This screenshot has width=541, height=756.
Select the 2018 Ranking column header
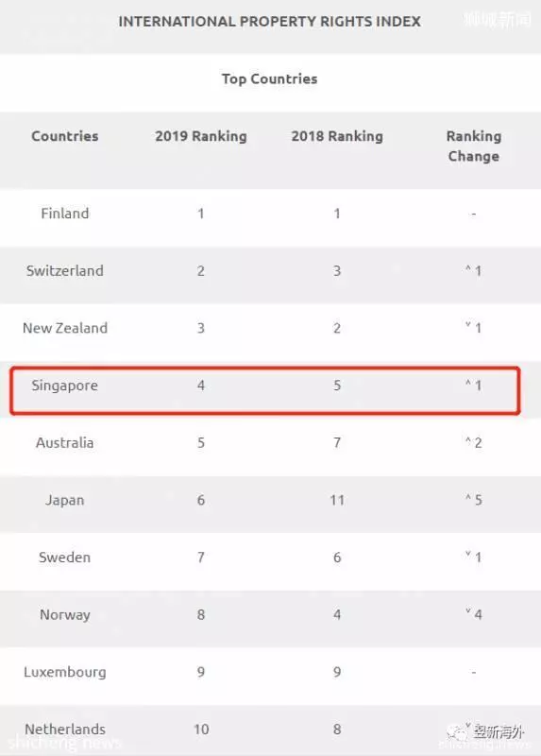[337, 136]
